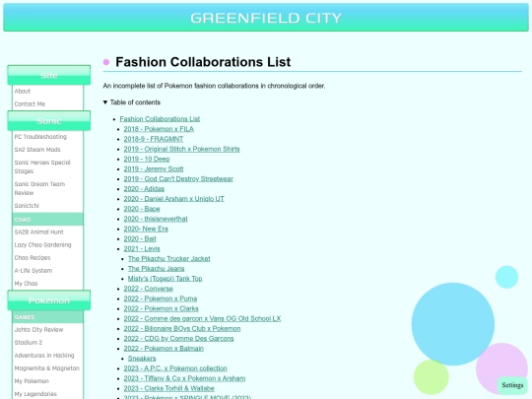Open My Chao sidebar link
The image size is (532, 399).
(27, 284)
